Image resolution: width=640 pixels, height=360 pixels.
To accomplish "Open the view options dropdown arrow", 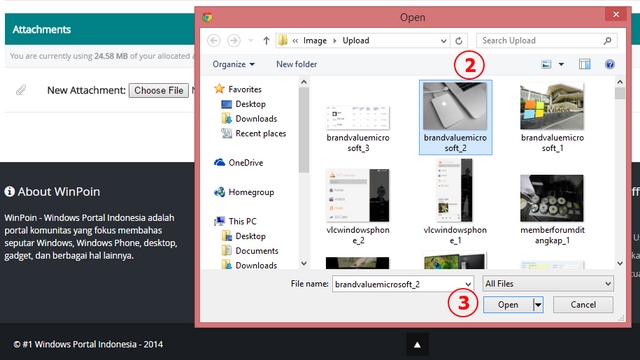I will pyautogui.click(x=561, y=64).
